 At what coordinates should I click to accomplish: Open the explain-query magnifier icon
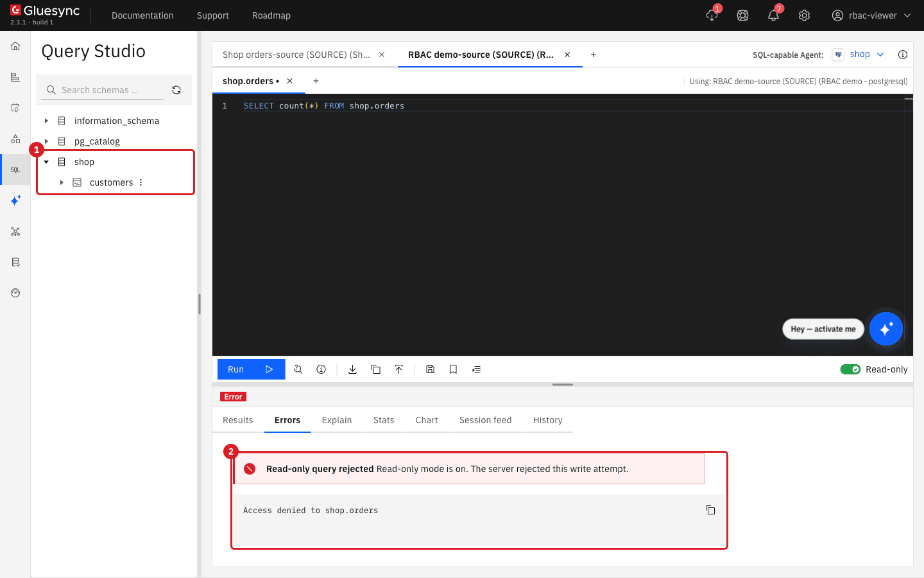pos(298,369)
